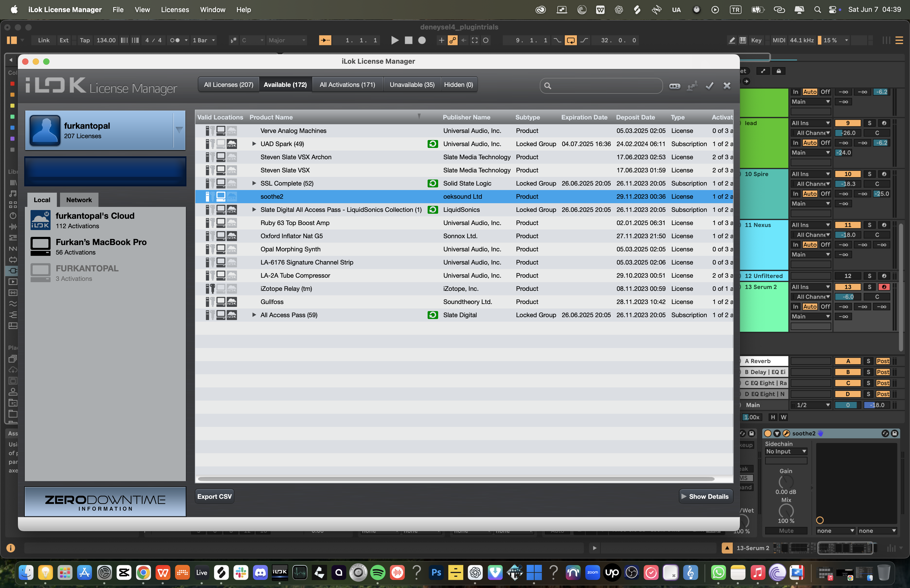
Task: Select the Gullfoss license row
Action: [464, 302]
